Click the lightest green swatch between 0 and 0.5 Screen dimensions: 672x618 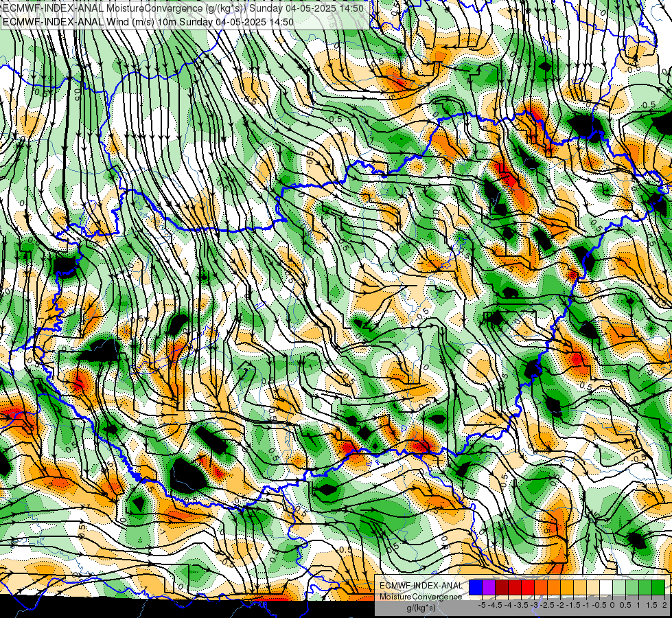pos(619,587)
